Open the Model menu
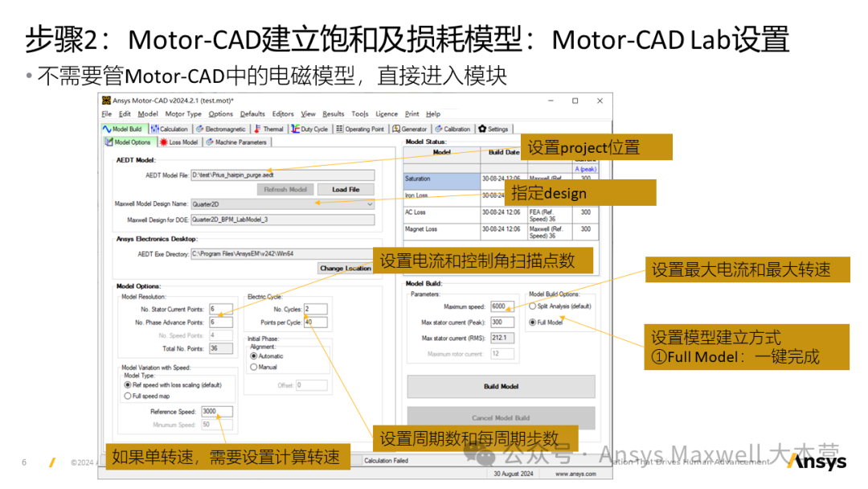868x489 pixels. click(x=148, y=114)
